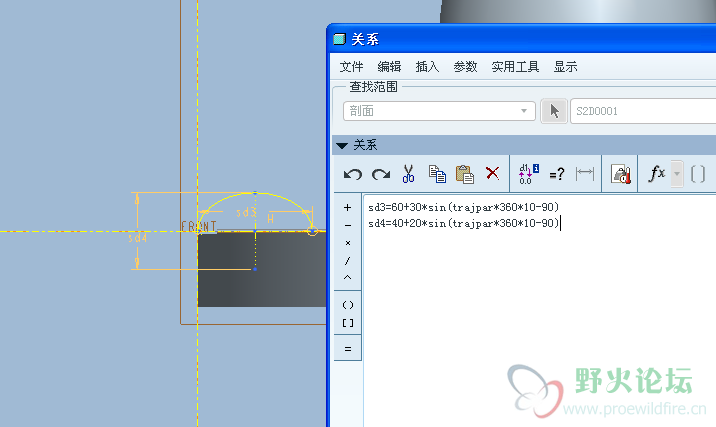Click the Cut scissors icon

[x=408, y=174]
